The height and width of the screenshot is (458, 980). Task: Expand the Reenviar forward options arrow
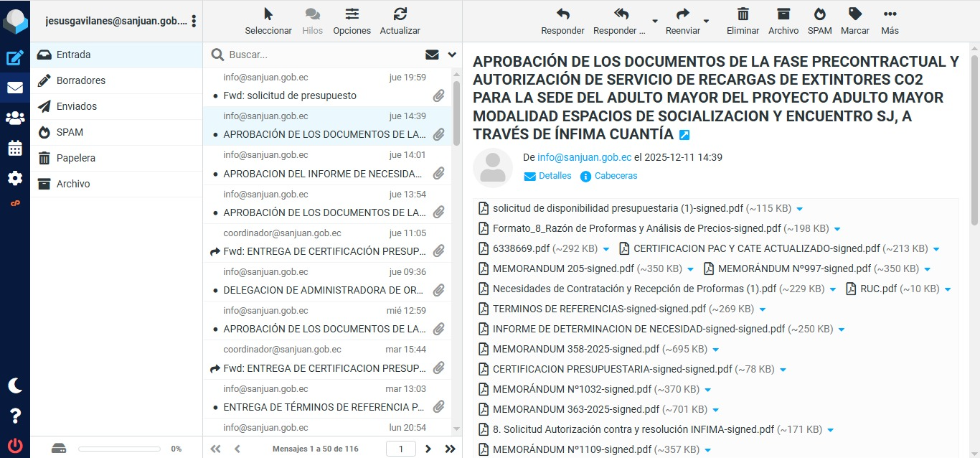pyautogui.click(x=706, y=21)
